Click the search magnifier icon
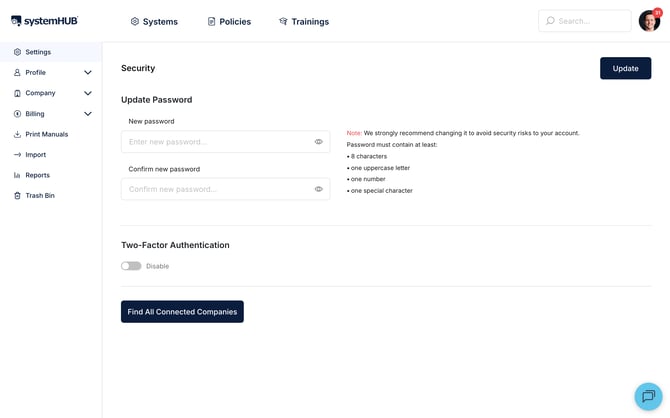The image size is (670, 418). (550, 21)
